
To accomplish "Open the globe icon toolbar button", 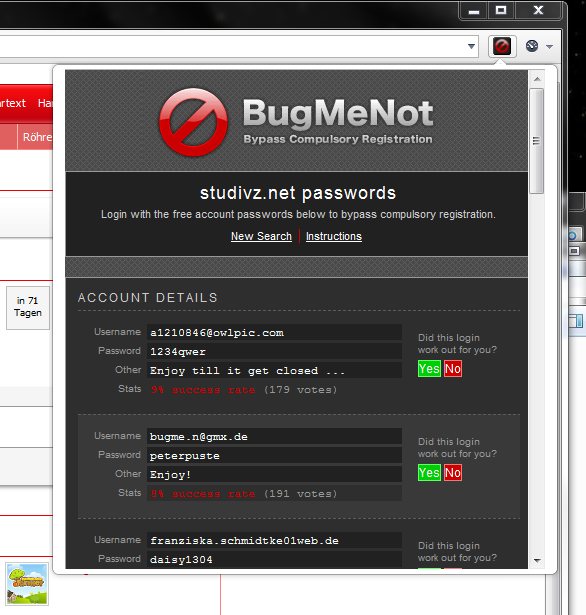I will 532,46.
